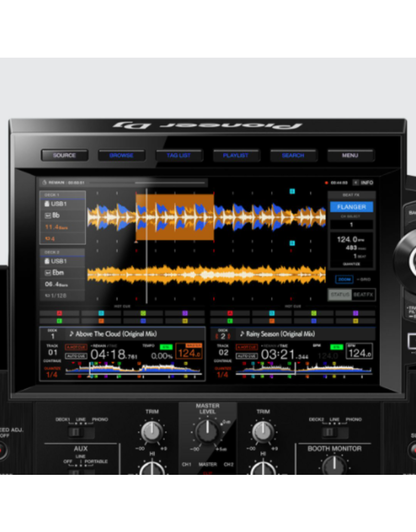Tap Deck 2 top-row green hot cue pad
The height and width of the screenshot is (532, 416).
(x=314, y=313)
